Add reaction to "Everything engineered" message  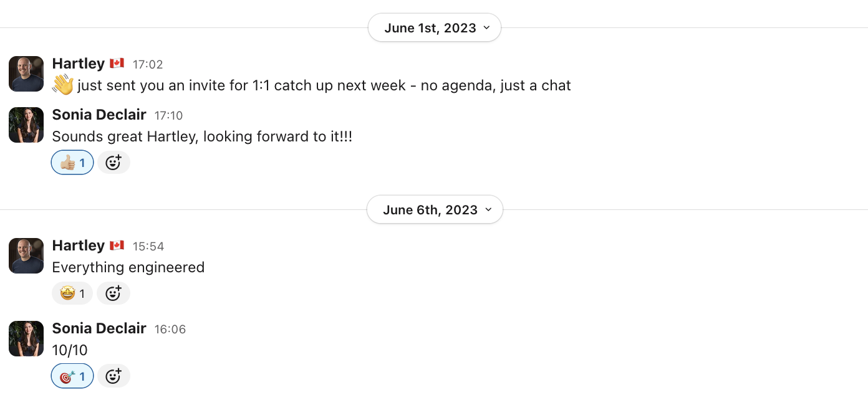113,293
